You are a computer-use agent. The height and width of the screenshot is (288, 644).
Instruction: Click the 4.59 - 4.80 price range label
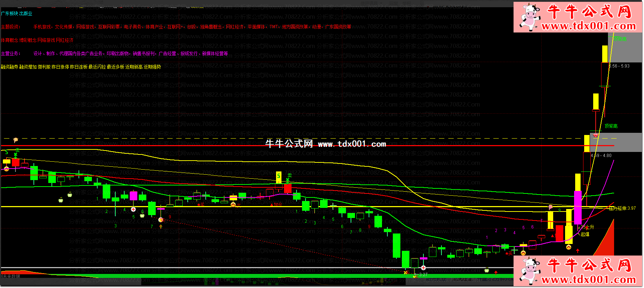click(x=601, y=156)
